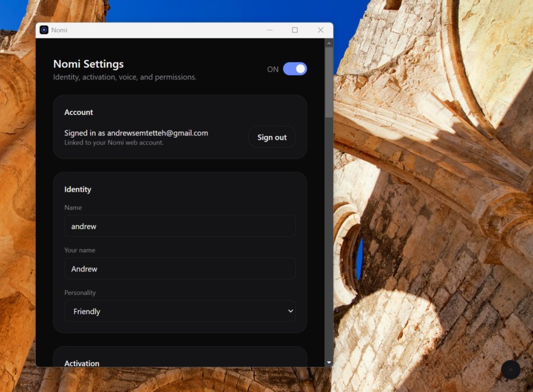Close the Nomi window
The height and width of the screenshot is (392, 533).
click(320, 30)
